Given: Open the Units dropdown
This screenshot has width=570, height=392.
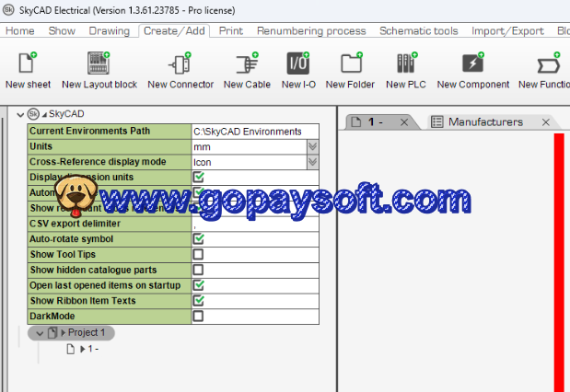Looking at the screenshot, I should click(312, 146).
